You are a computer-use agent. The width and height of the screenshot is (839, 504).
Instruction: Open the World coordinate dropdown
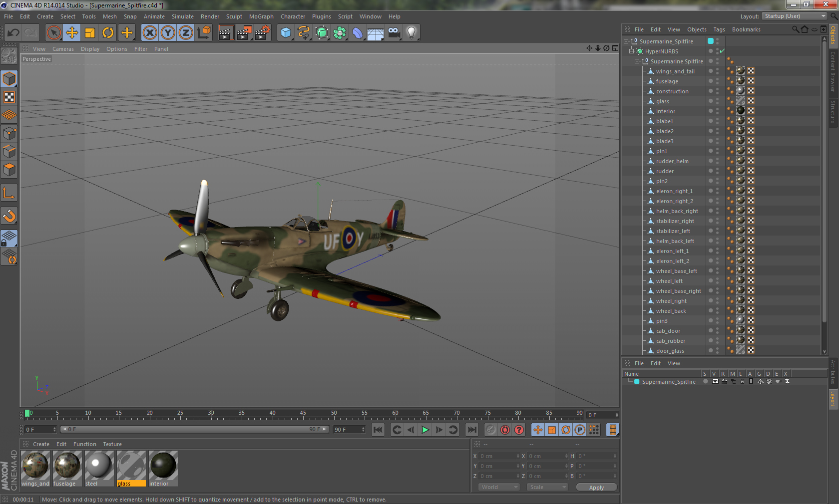pos(499,487)
